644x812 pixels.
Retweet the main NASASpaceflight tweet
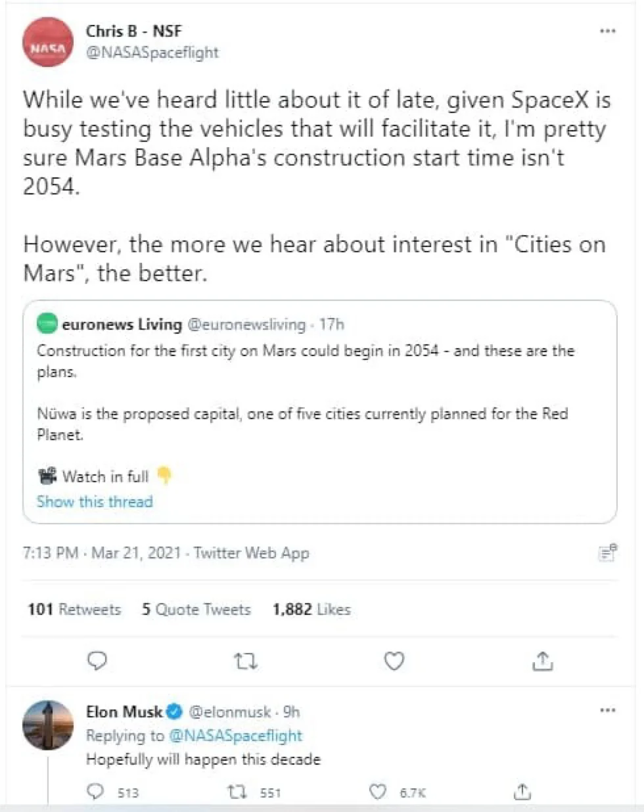click(x=246, y=661)
